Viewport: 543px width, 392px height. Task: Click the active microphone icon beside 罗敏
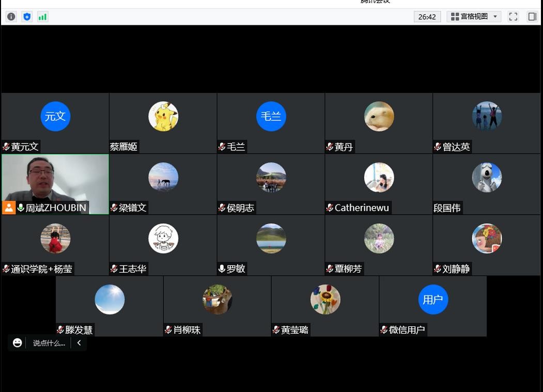pyautogui.click(x=222, y=269)
